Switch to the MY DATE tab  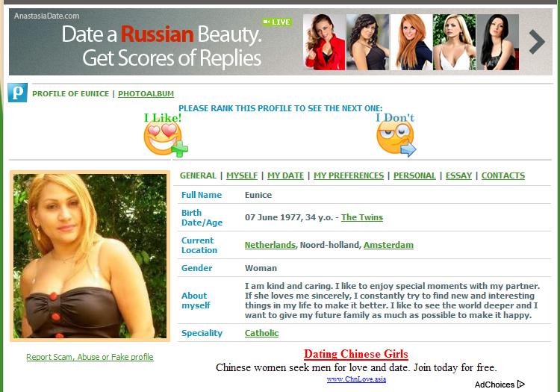point(285,175)
